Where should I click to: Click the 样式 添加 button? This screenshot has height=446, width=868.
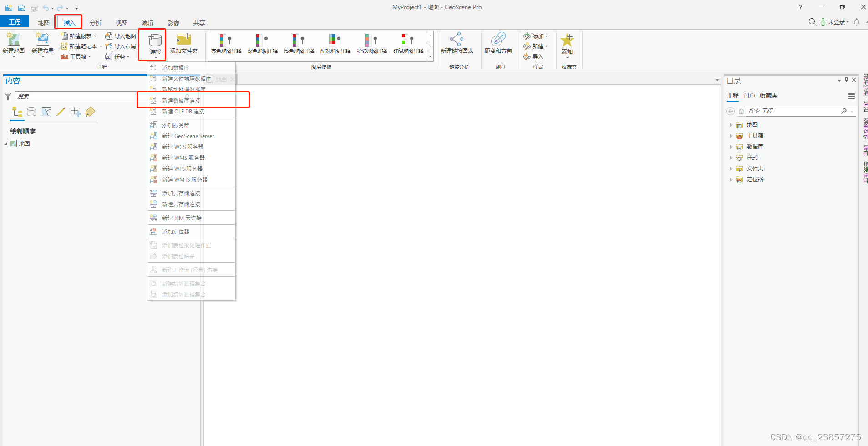(x=535, y=36)
